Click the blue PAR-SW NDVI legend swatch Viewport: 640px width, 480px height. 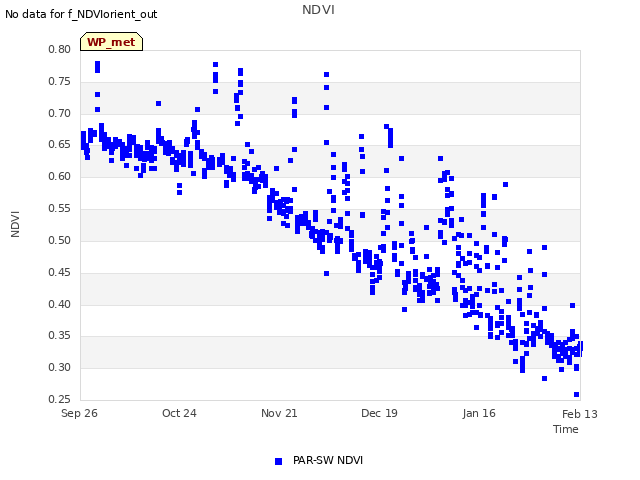(278, 461)
